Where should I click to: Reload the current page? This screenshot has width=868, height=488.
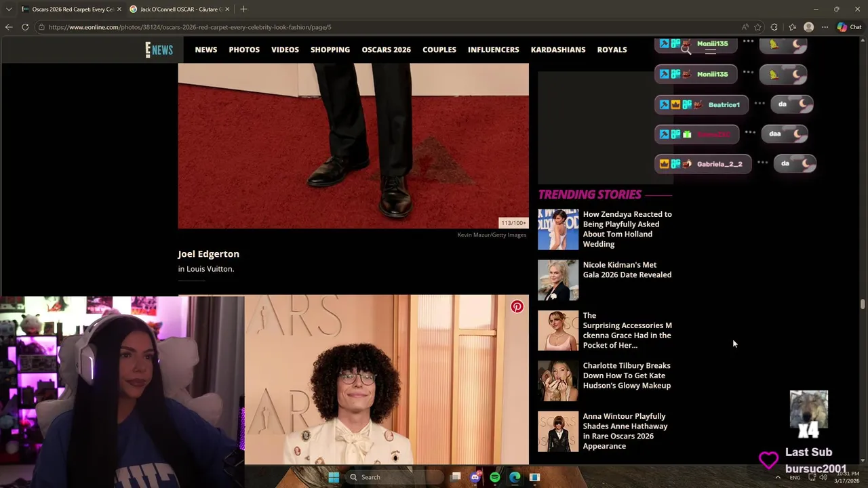[25, 27]
